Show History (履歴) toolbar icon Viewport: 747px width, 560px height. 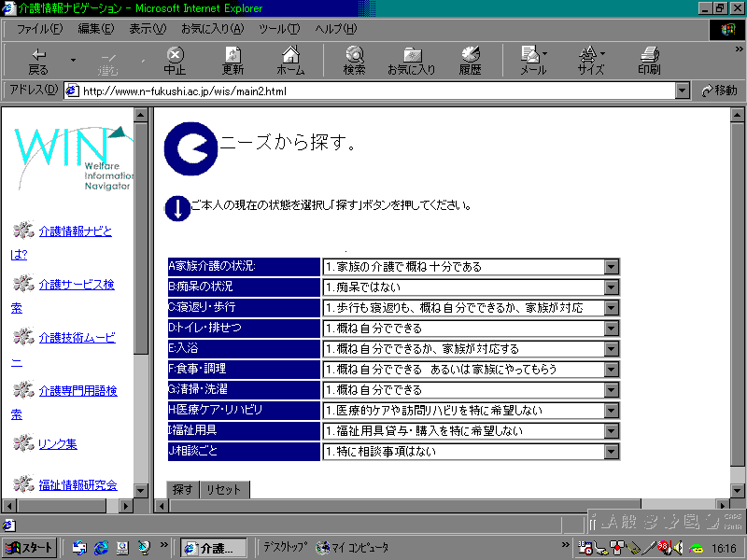click(470, 61)
